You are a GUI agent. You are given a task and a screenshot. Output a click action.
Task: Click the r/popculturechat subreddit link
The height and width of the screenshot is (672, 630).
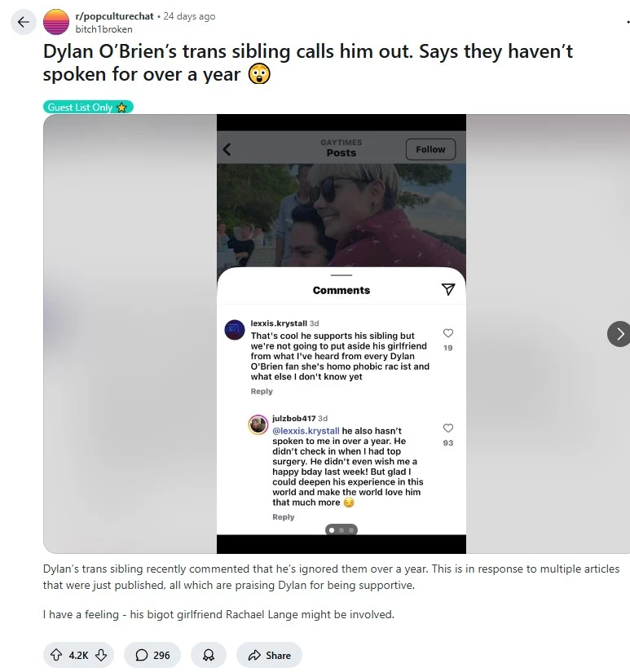[x=114, y=16]
